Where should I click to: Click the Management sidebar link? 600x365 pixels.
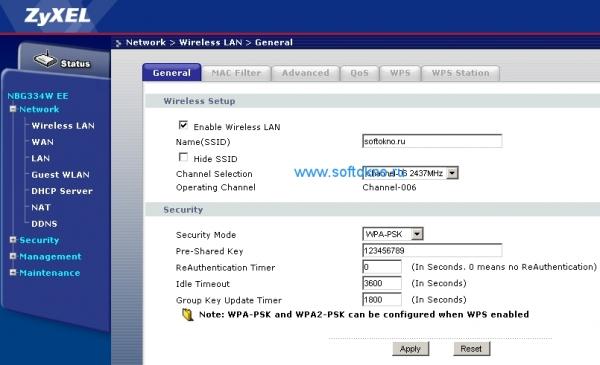50,257
